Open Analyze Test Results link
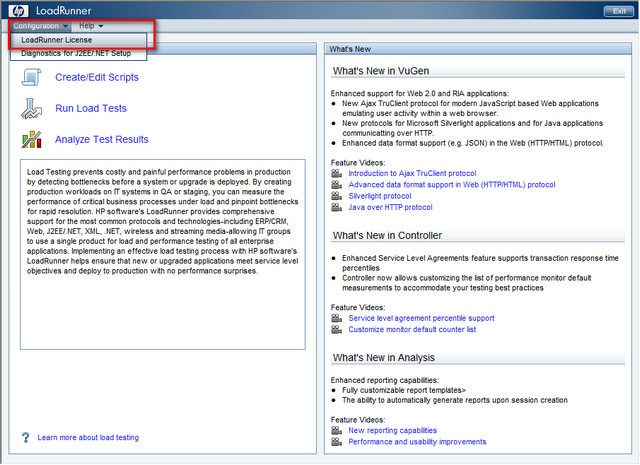Viewport: 640px width, 465px height. tap(102, 140)
